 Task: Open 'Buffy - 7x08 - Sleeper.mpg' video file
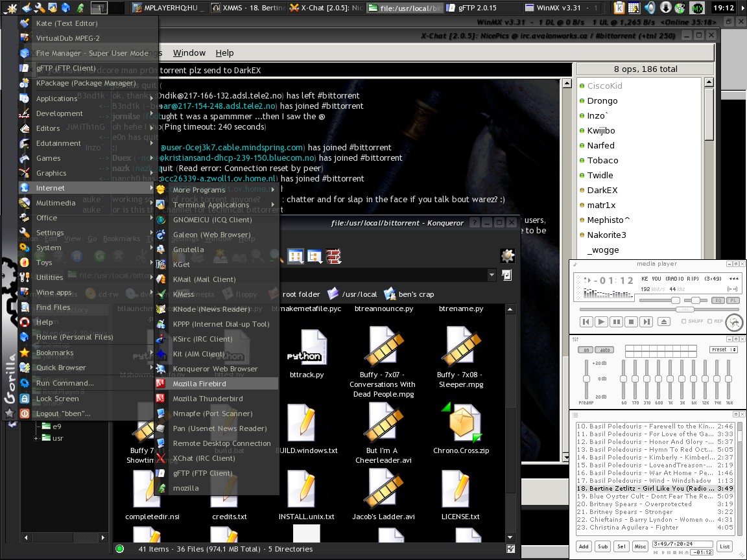(x=460, y=357)
